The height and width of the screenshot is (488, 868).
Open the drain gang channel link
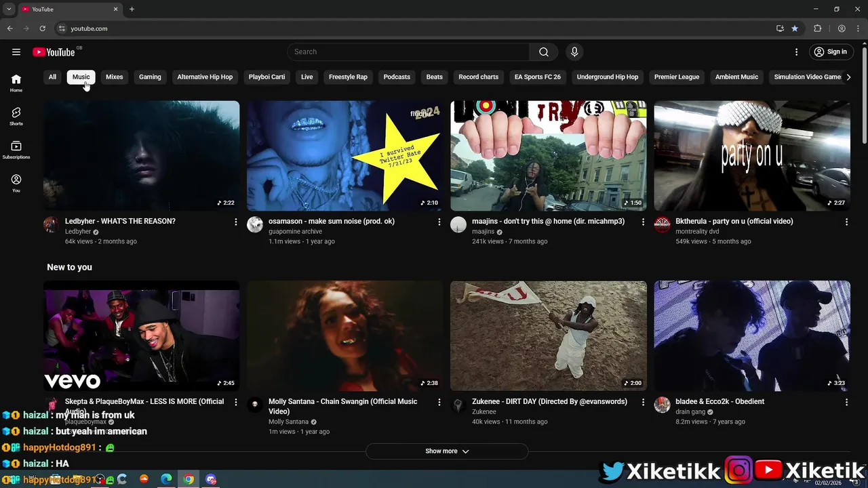[690, 412]
